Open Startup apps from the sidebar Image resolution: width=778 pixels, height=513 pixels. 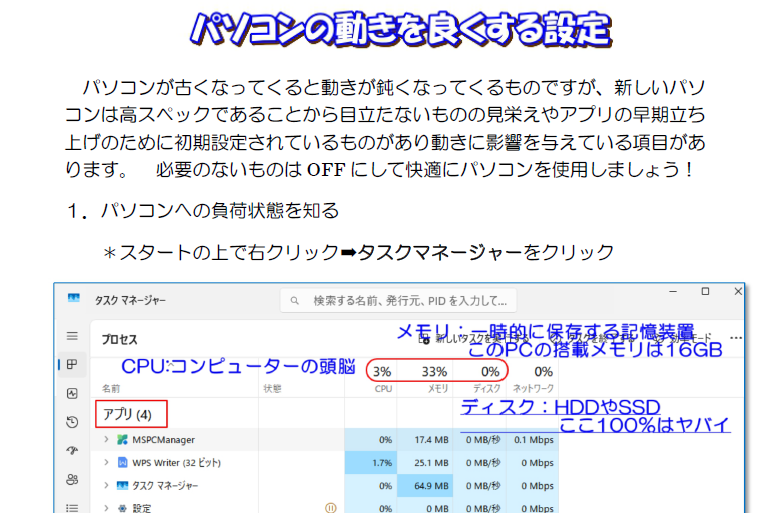(72, 451)
